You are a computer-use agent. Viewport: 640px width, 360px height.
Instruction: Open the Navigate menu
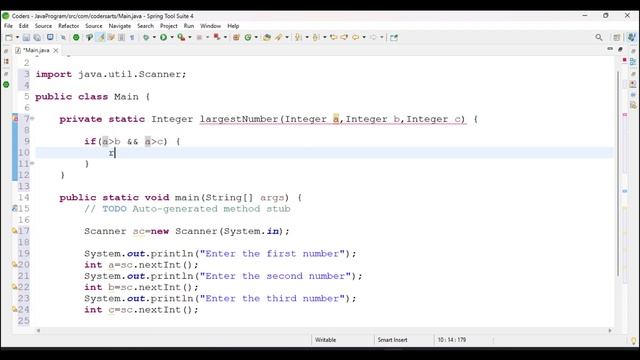[120, 26]
